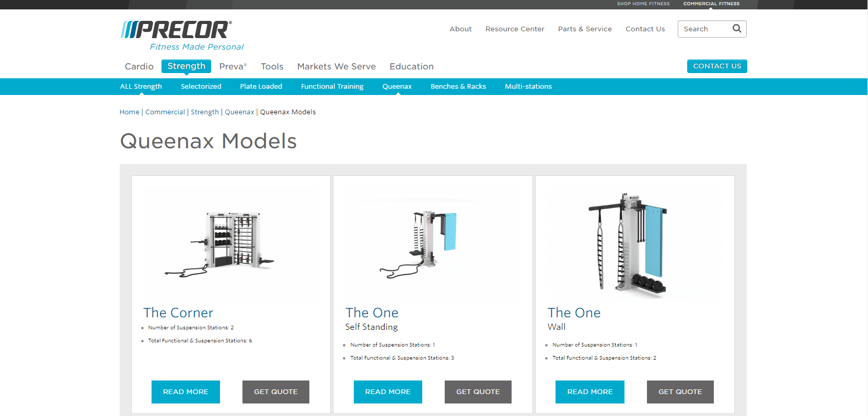Click the blue CONTACT US button

[x=717, y=66]
